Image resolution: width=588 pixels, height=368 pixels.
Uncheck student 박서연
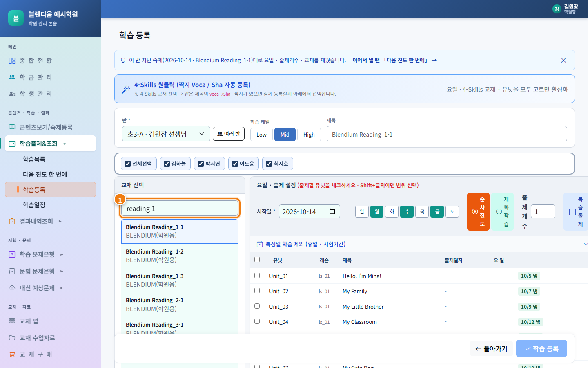click(200, 164)
